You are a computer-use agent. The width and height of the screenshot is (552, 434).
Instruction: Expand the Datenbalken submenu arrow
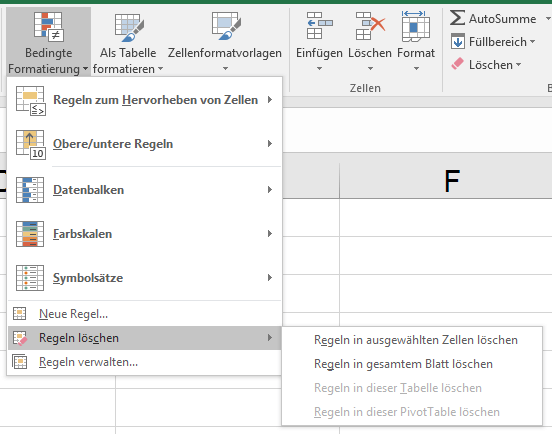[x=270, y=190]
